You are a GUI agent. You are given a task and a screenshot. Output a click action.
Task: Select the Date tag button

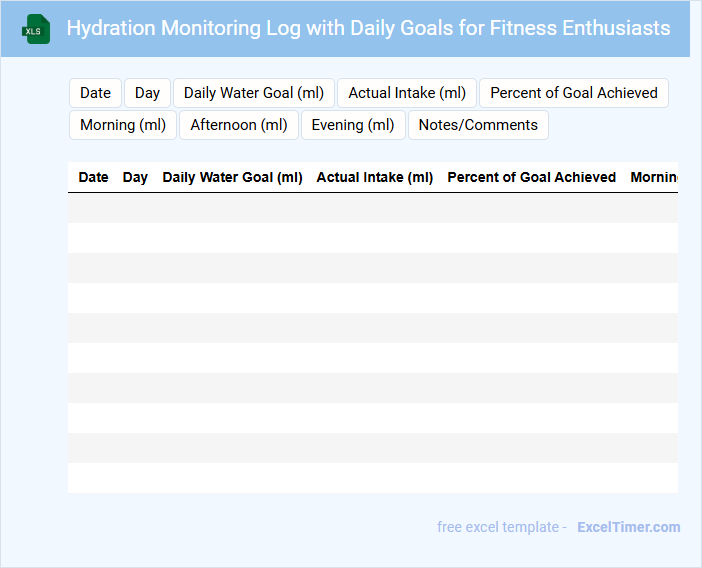click(x=95, y=93)
